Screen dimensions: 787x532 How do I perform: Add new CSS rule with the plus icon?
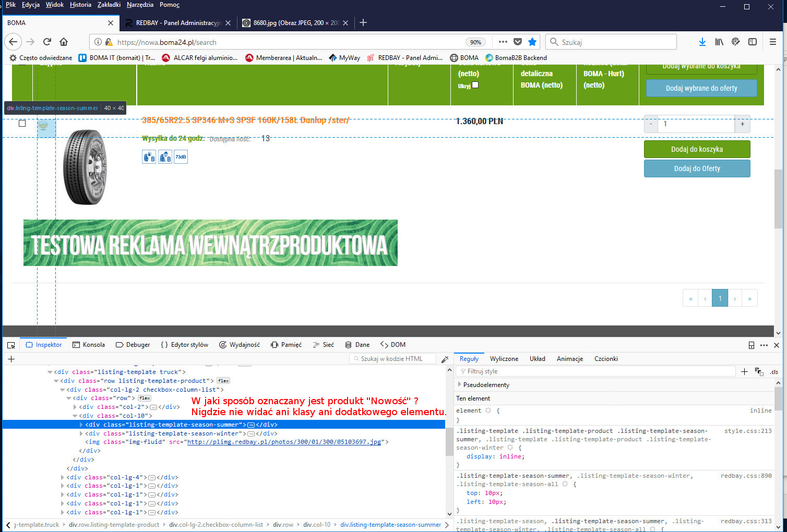pyautogui.click(x=744, y=371)
